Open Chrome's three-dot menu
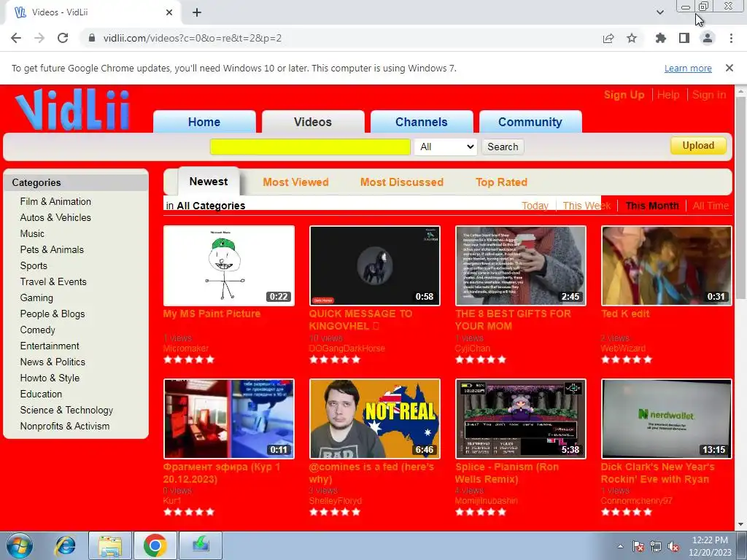747x560 pixels. tap(731, 38)
